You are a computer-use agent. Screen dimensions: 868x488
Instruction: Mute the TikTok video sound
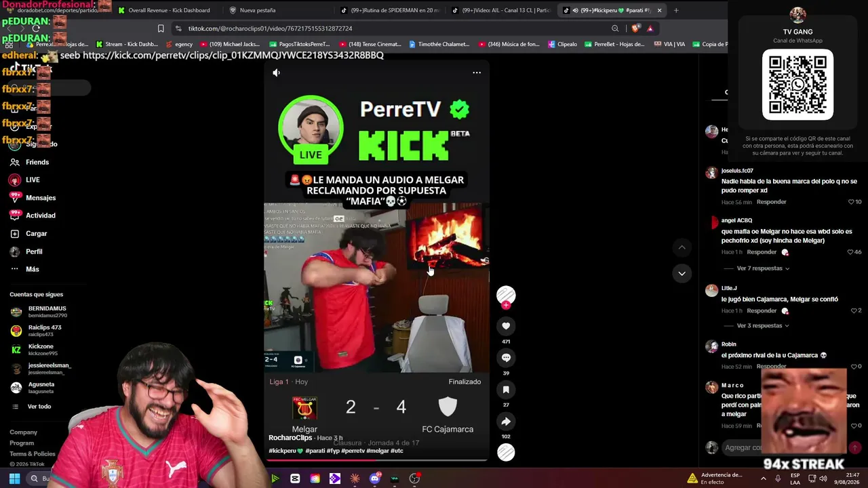pyautogui.click(x=276, y=73)
